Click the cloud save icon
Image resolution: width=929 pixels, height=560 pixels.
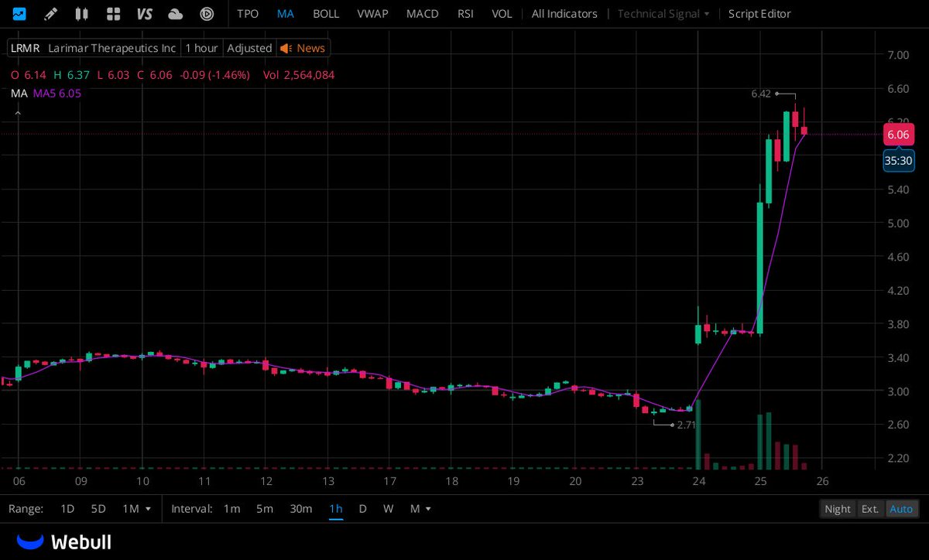point(176,14)
